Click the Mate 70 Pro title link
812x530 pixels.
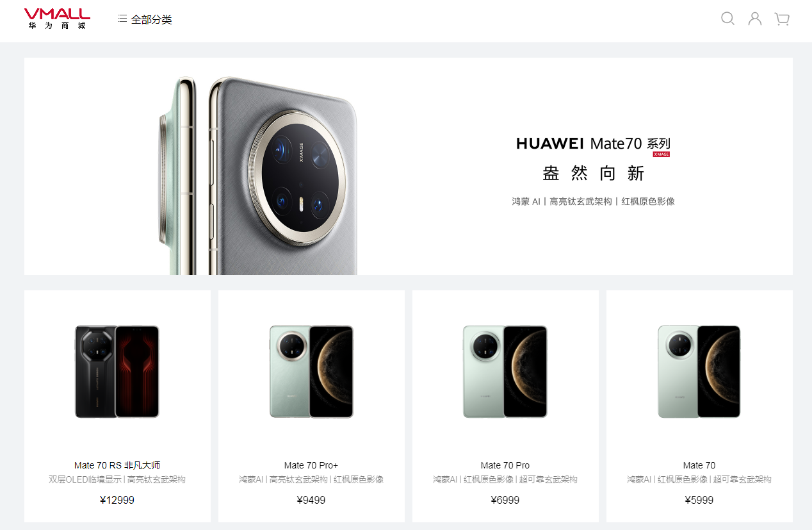point(505,465)
